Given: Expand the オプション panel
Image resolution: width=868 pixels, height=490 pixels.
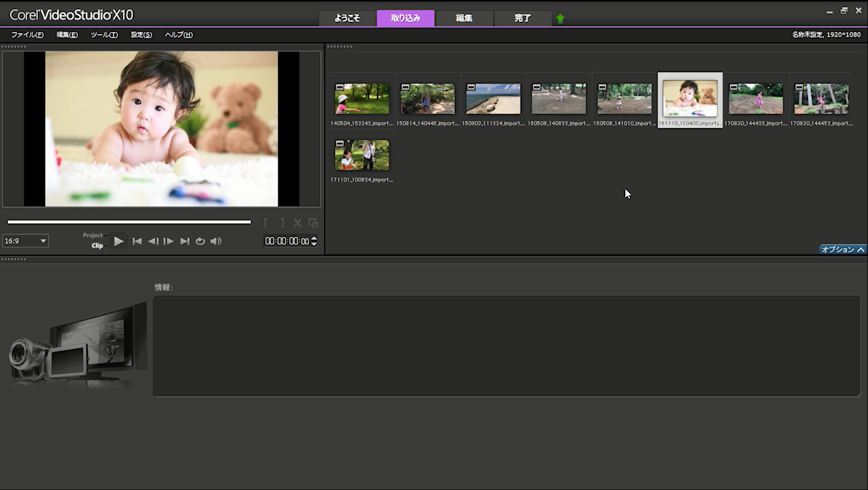Looking at the screenshot, I should 843,249.
